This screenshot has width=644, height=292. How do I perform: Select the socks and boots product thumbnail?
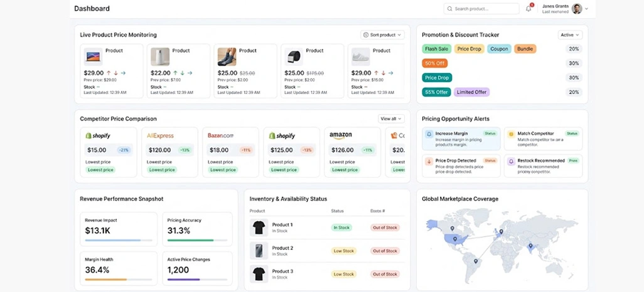click(x=227, y=56)
